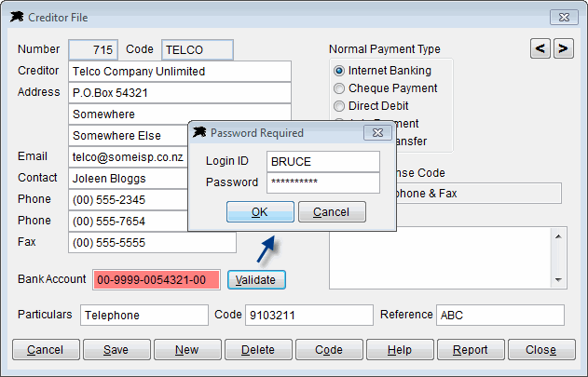This screenshot has width=588, height=377.
Task: Edit the Login ID field BRUCE
Action: point(323,162)
